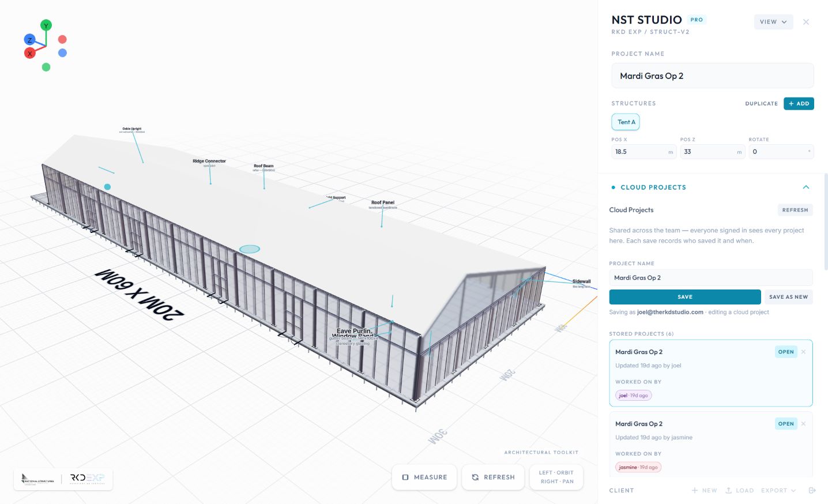Click the faded red negative-axis gizmo dot
This screenshot has width=828, height=504.
(62, 39)
